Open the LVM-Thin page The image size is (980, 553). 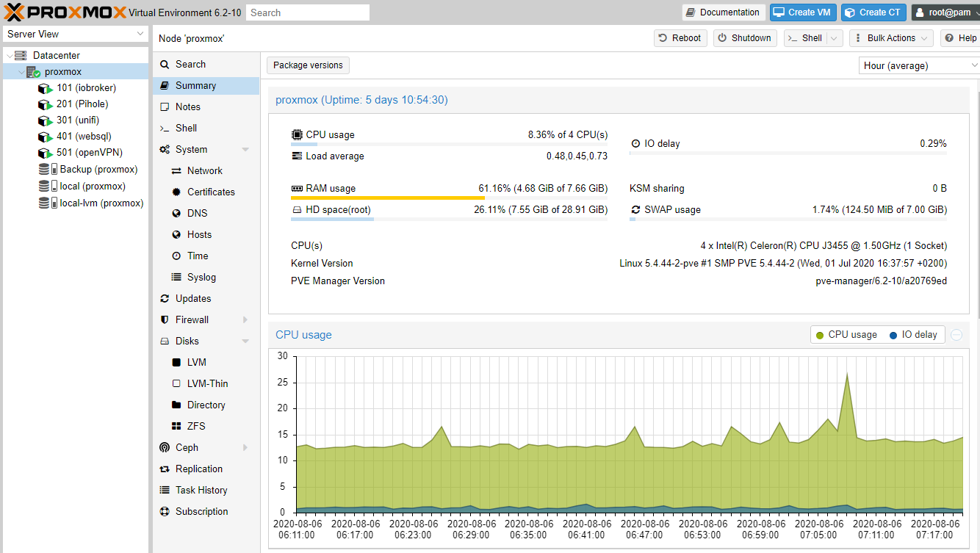(x=207, y=383)
